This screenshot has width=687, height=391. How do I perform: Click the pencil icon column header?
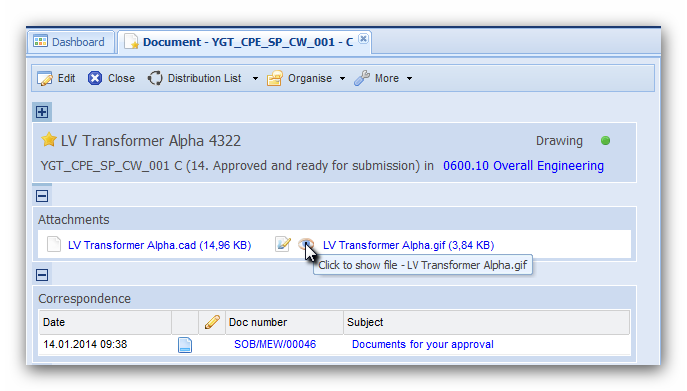[212, 322]
